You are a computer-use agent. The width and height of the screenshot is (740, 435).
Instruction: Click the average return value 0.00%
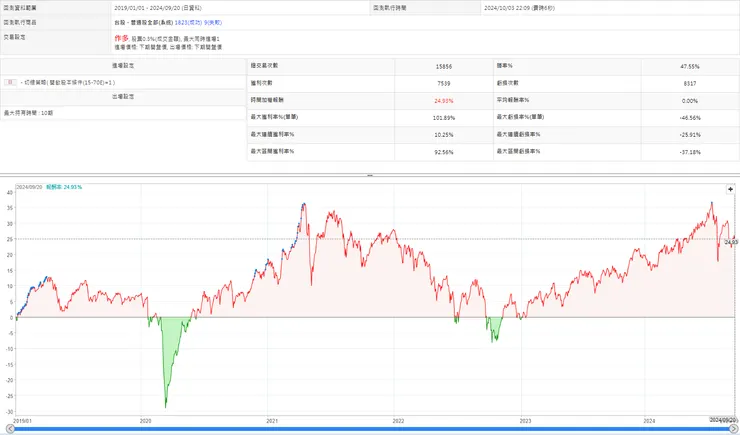(x=690, y=100)
